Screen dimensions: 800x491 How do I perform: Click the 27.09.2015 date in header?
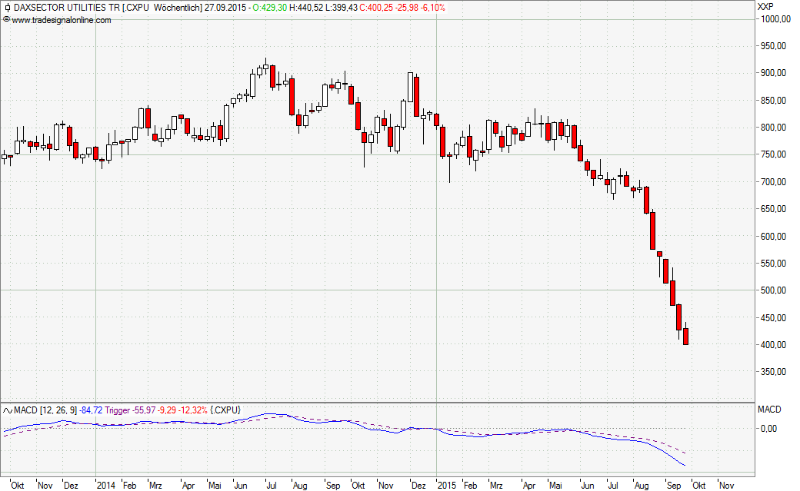(x=224, y=8)
